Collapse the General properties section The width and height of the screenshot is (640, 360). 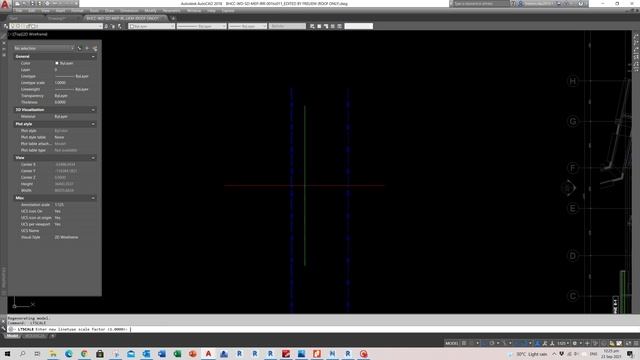tap(93, 57)
